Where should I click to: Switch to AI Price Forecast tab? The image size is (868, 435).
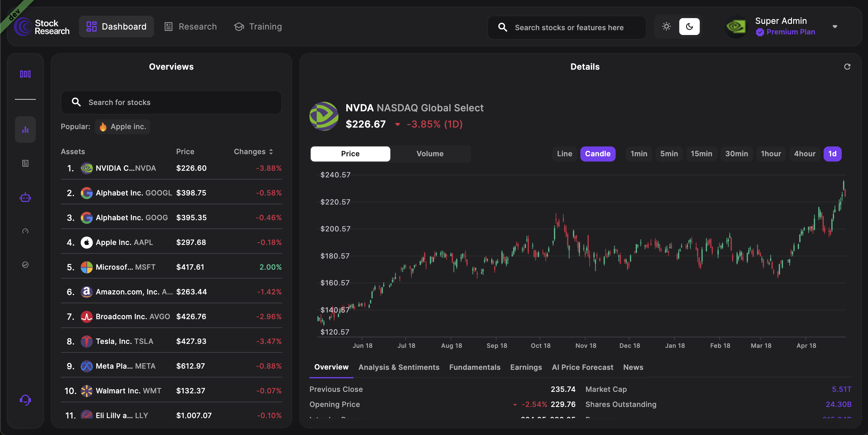click(x=582, y=367)
